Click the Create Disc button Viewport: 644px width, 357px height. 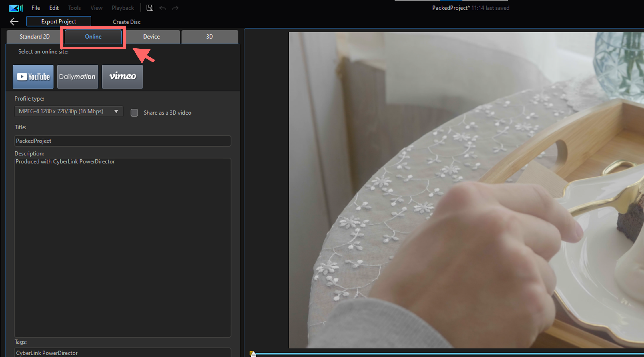coord(127,22)
